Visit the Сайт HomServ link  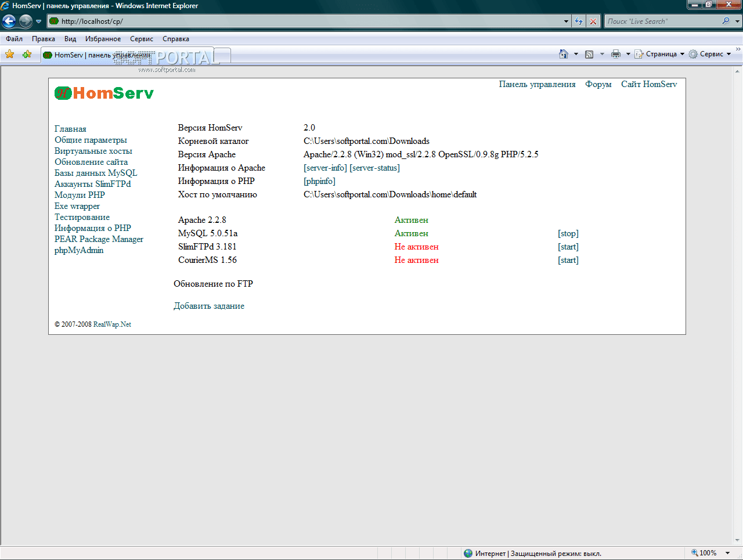[x=649, y=84]
